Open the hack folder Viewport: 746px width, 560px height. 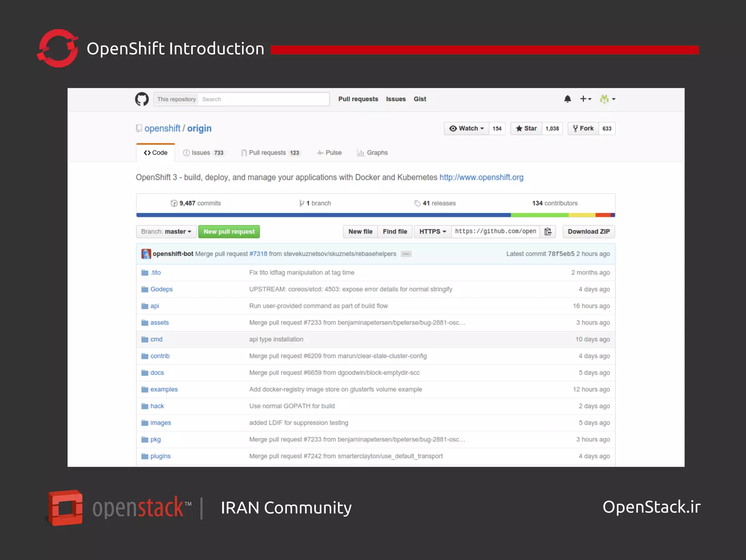pos(157,406)
